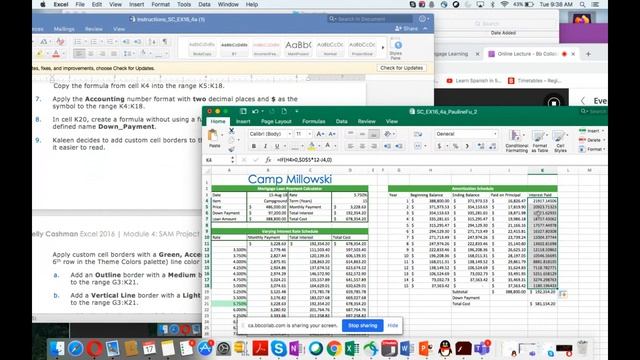Click Conditional Formatting in Excel

[516, 141]
